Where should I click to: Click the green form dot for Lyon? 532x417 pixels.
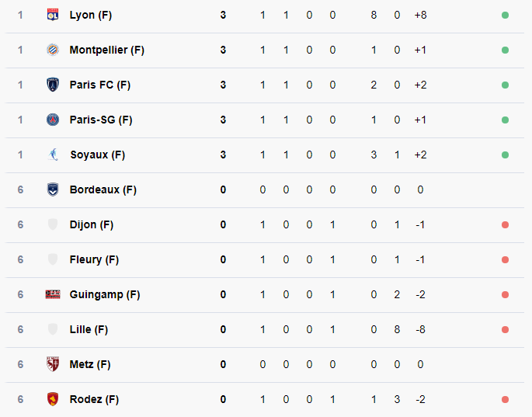[x=505, y=15]
